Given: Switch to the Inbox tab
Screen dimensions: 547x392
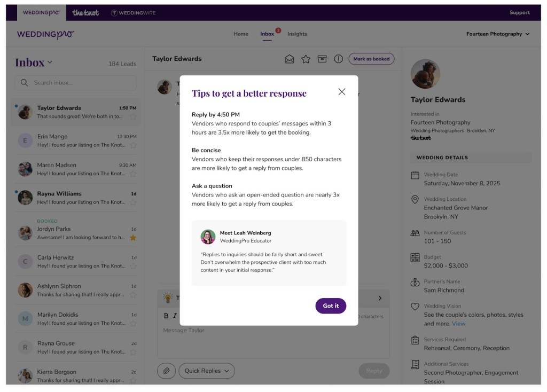Looking at the screenshot, I should point(267,34).
